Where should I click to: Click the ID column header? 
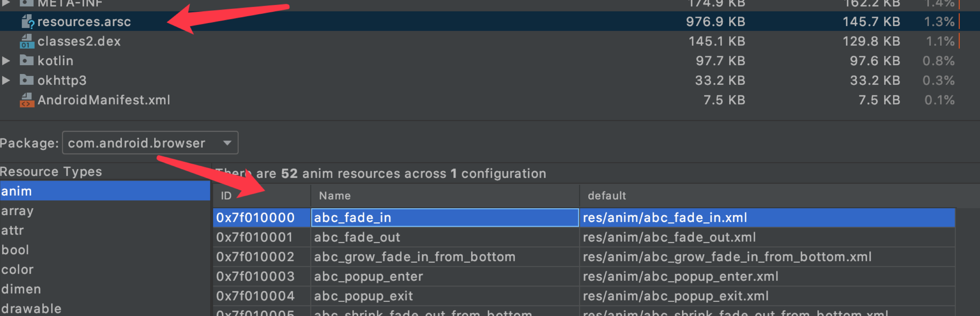262,196
